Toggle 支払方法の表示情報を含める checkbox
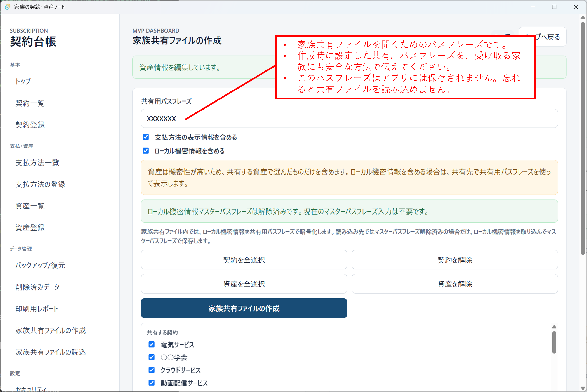The width and height of the screenshot is (587, 392). point(146,137)
